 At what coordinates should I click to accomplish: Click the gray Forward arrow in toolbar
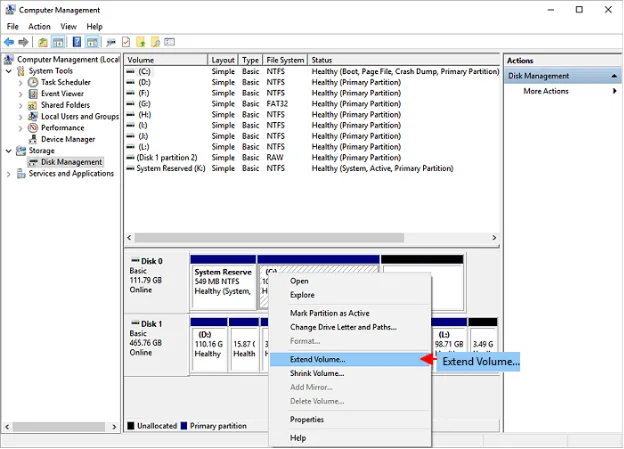coord(23,42)
